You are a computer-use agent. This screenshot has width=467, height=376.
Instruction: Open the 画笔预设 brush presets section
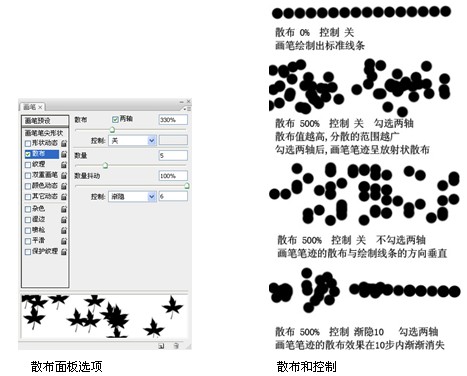tap(45, 121)
